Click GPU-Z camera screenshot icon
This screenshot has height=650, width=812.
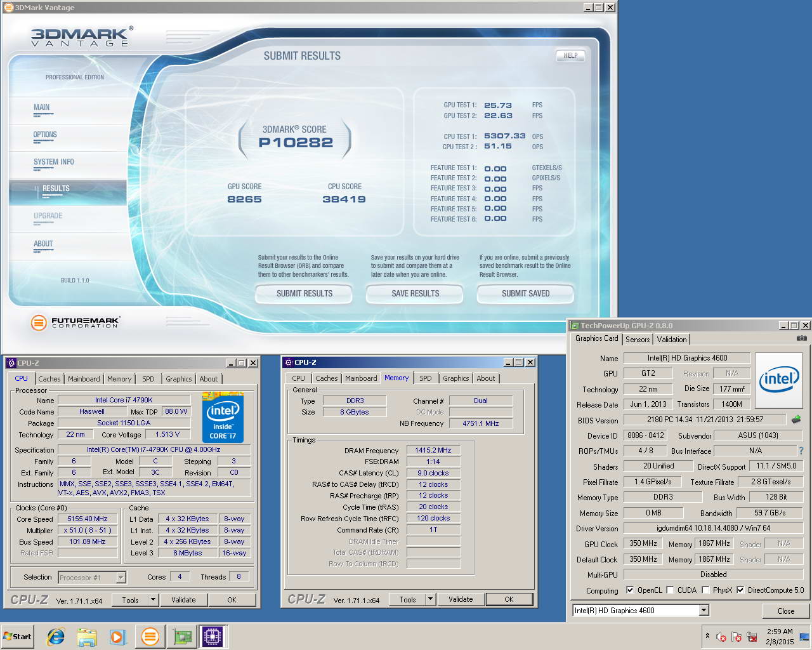tap(802, 338)
